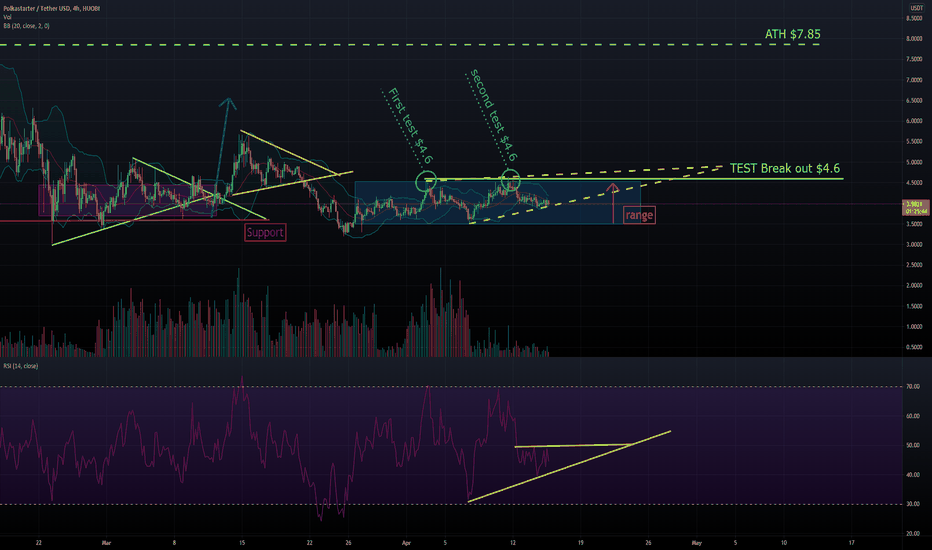This screenshot has width=932, height=550.
Task: Click the 1.5000 price axis value
Action: [914, 306]
